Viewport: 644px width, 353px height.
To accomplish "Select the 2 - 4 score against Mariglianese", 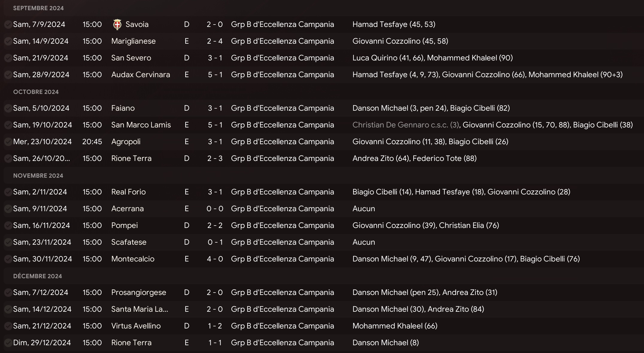I will (x=215, y=41).
